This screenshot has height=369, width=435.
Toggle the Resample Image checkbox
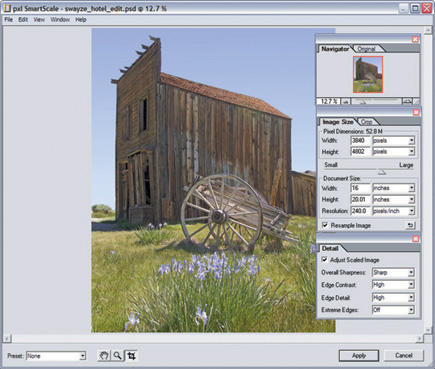325,225
